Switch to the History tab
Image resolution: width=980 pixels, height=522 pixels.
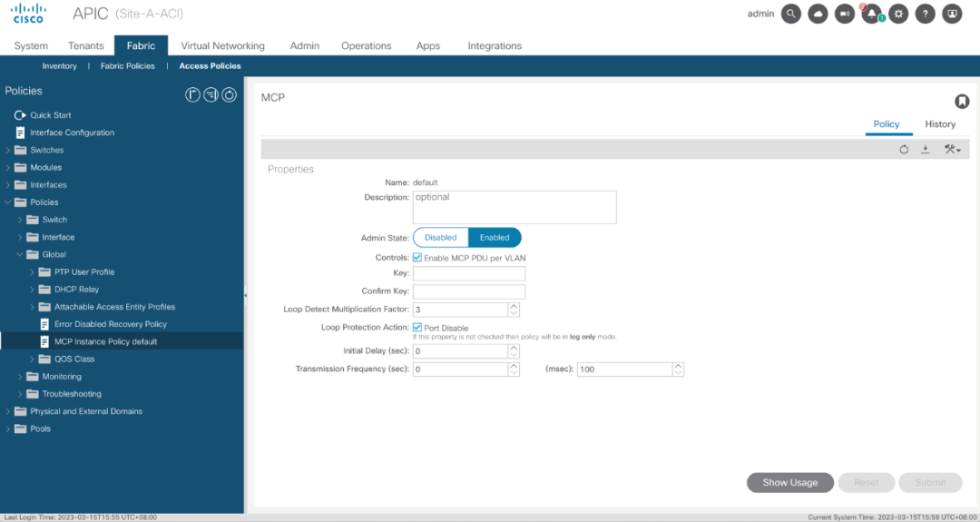(940, 124)
